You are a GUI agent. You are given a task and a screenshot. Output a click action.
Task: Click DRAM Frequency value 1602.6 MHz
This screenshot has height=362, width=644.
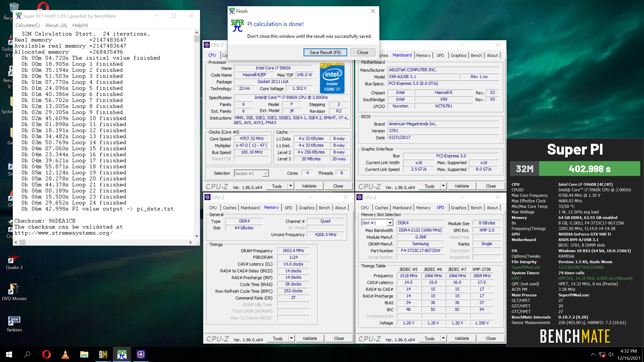pos(293,251)
